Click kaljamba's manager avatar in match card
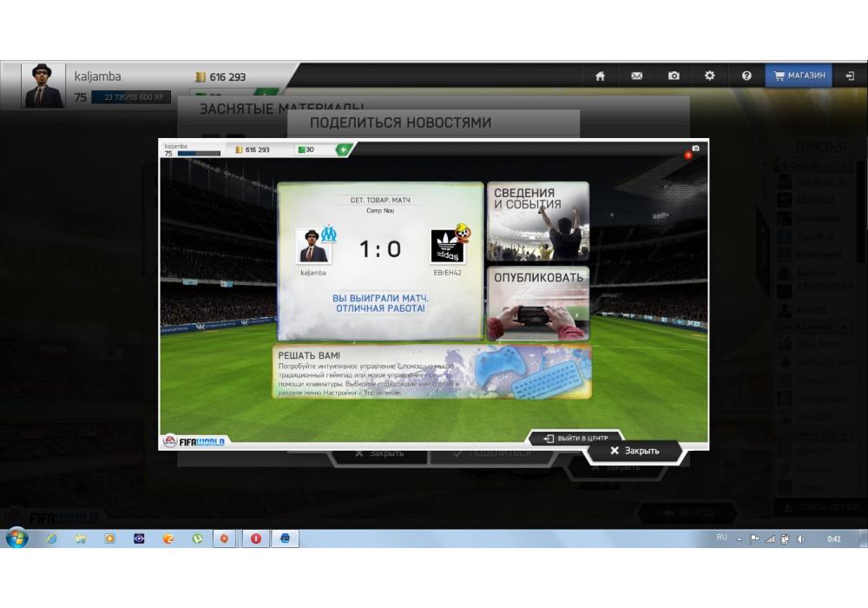Screen dimensions: 868x608 pos(312,245)
